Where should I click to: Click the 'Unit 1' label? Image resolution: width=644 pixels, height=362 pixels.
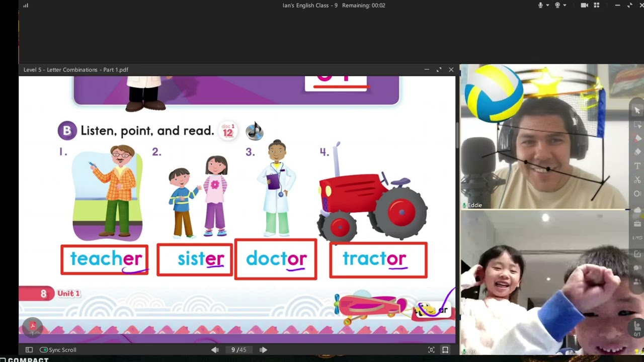tap(69, 293)
